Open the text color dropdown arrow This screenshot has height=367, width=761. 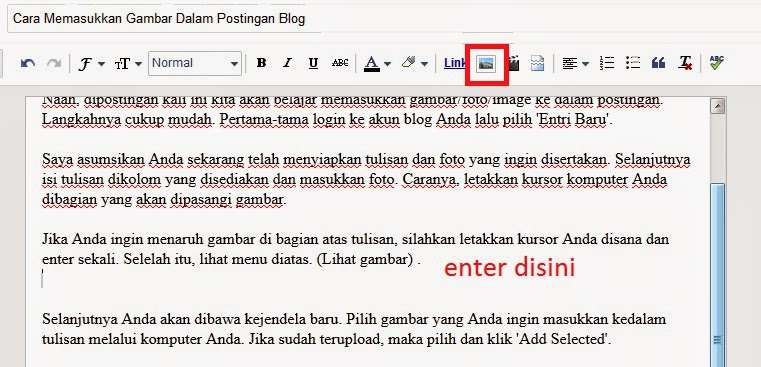pyautogui.click(x=387, y=64)
